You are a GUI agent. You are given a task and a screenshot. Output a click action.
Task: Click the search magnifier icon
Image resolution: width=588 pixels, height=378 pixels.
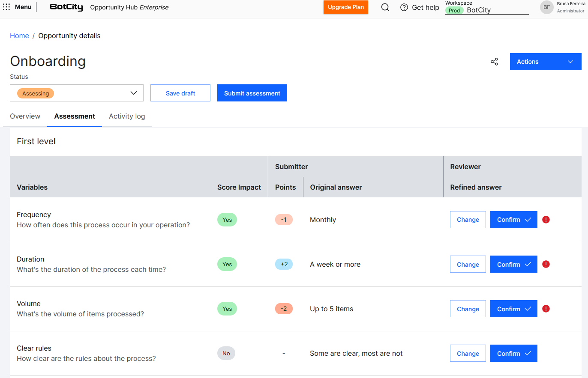pyautogui.click(x=385, y=7)
